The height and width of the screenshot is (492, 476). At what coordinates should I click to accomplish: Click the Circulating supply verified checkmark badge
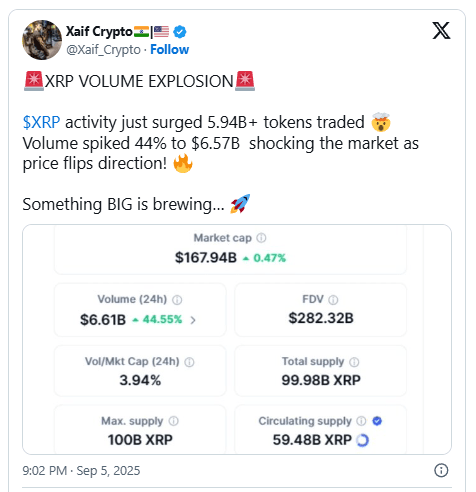click(x=377, y=421)
